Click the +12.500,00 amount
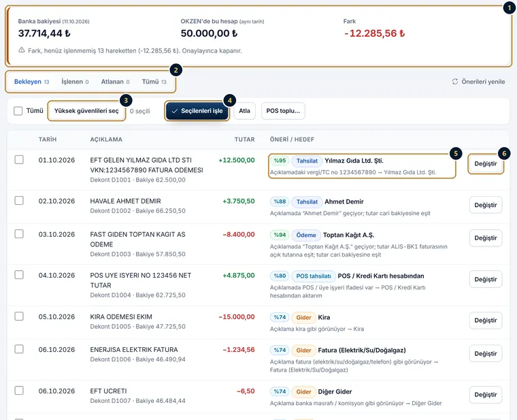517x420 pixels. click(x=237, y=161)
